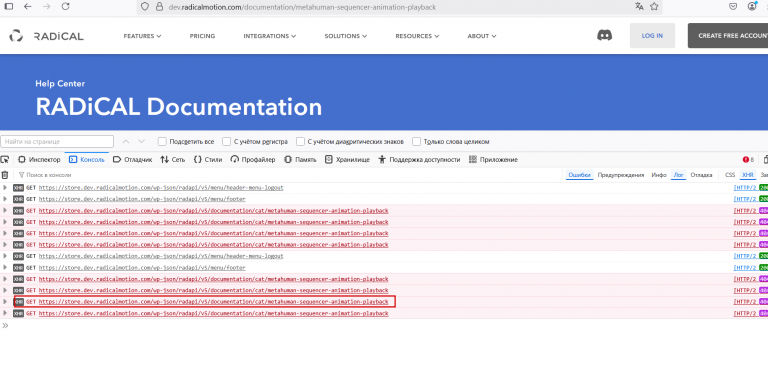Screen dimensions: 768x392
Task: Show site security info via the padlock
Action: pyautogui.click(x=159, y=7)
